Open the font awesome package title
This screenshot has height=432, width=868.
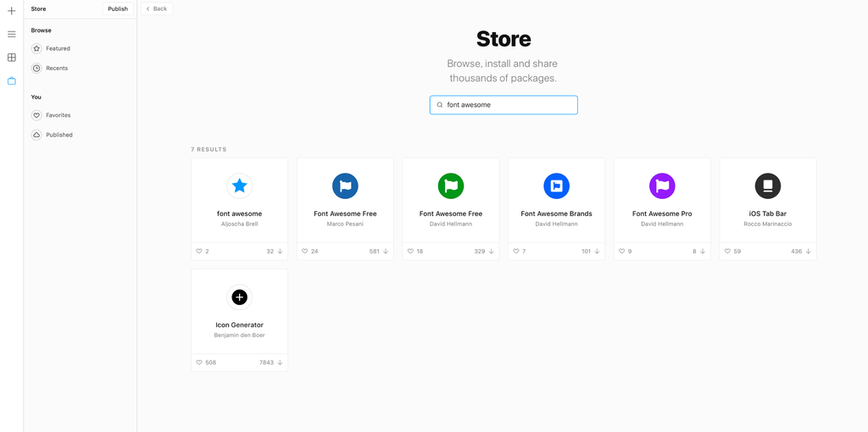click(x=240, y=213)
